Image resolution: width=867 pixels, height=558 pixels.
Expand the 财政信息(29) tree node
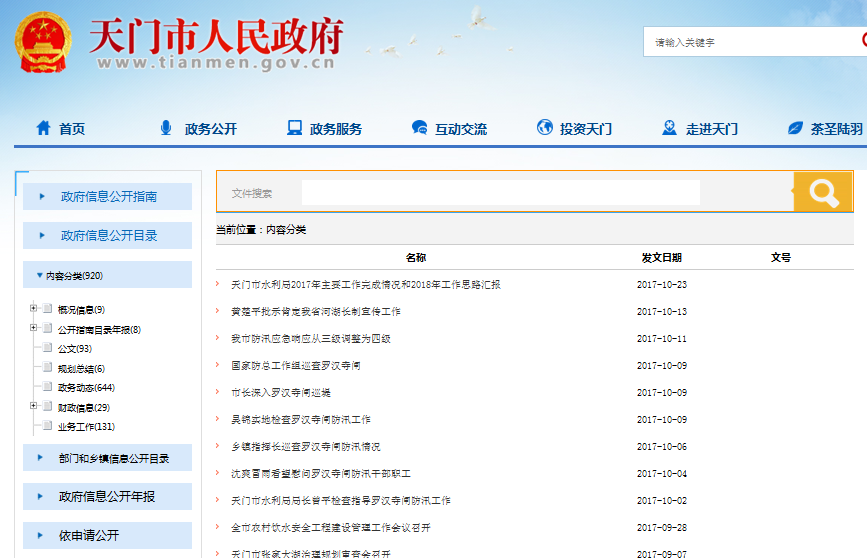(34, 406)
